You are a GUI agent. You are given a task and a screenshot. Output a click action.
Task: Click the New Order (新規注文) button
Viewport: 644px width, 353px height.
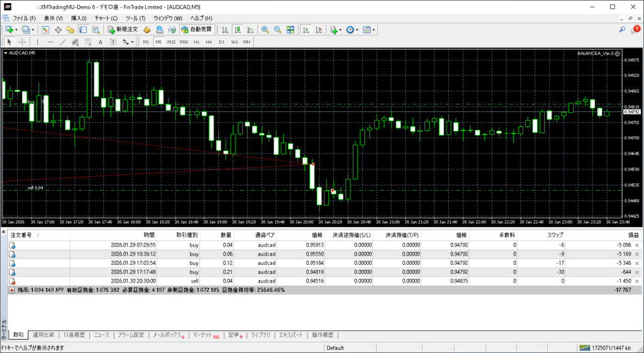coord(124,30)
